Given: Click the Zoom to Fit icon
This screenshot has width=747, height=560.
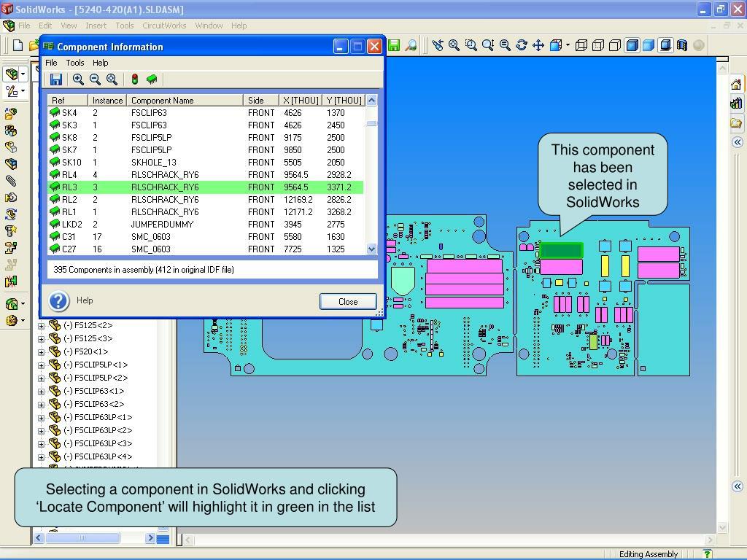Looking at the screenshot, I should point(454,45).
